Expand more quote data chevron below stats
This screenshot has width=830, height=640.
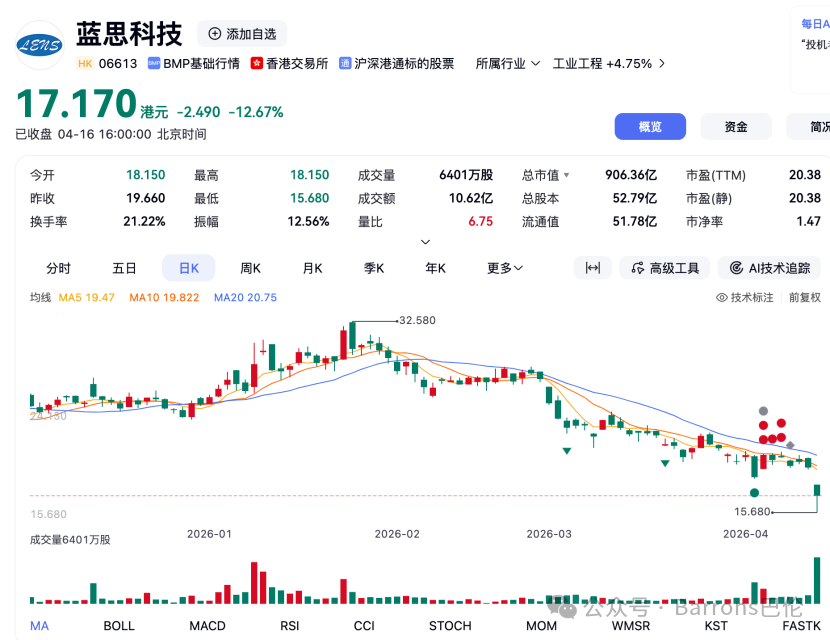click(x=425, y=242)
